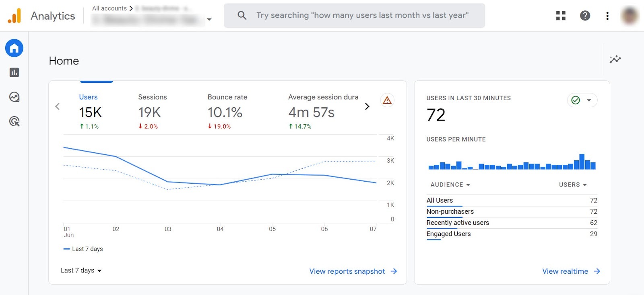Click the Last 7 days legend entry

tap(83, 249)
